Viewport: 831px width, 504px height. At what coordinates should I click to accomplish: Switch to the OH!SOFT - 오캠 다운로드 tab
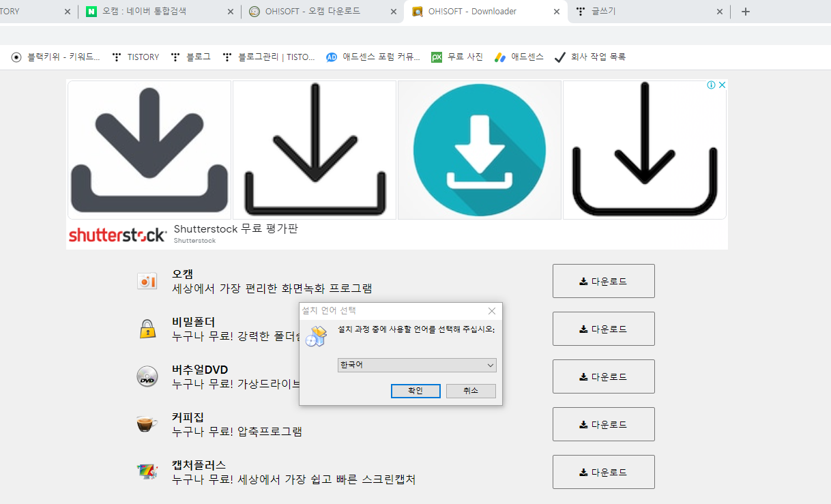(x=323, y=12)
